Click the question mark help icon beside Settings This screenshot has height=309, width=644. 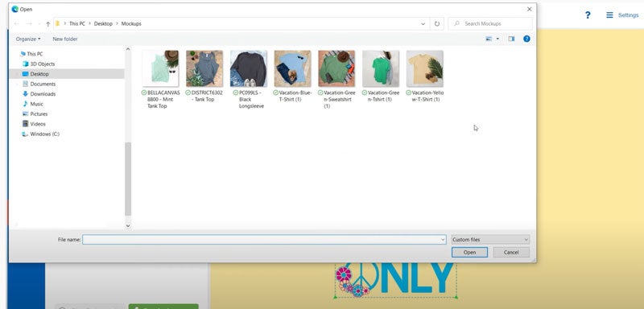pos(588,15)
